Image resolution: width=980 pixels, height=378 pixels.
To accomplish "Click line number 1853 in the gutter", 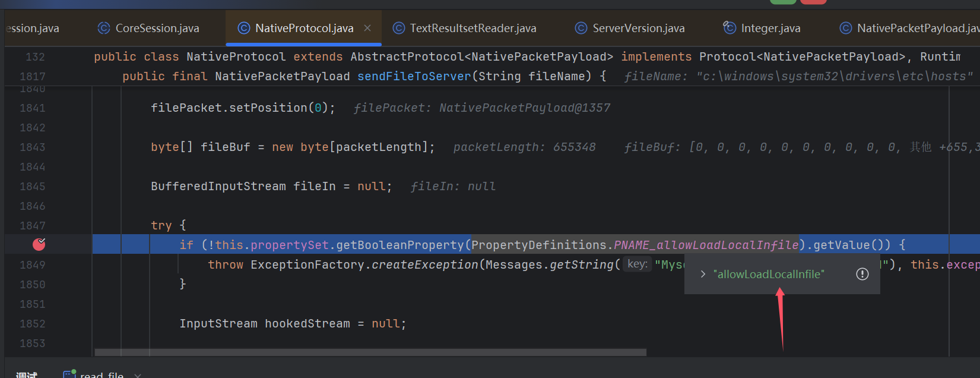I will 33,344.
